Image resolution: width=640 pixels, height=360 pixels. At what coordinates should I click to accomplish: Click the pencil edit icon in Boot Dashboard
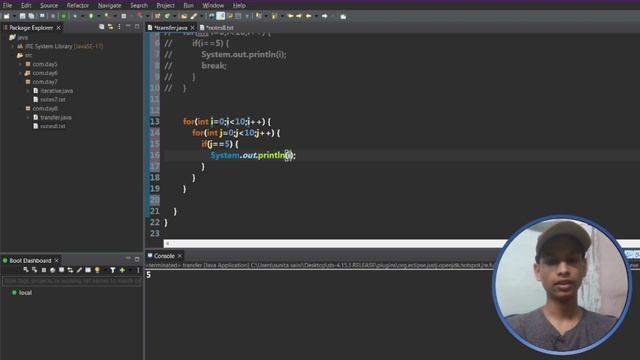(x=79, y=270)
